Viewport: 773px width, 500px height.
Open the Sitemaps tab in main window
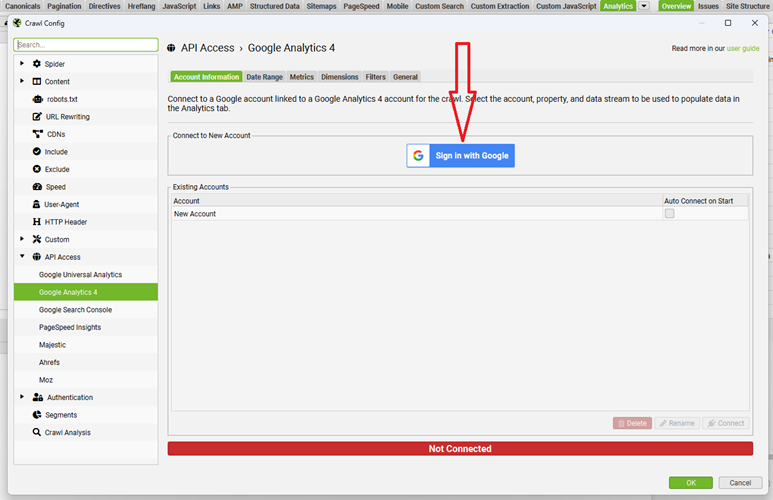321,6
